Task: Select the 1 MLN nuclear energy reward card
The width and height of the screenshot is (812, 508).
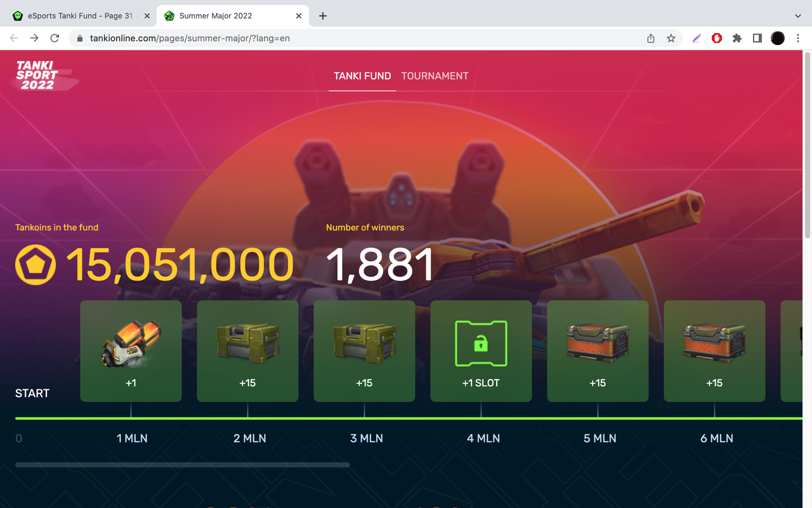Action: (x=131, y=351)
